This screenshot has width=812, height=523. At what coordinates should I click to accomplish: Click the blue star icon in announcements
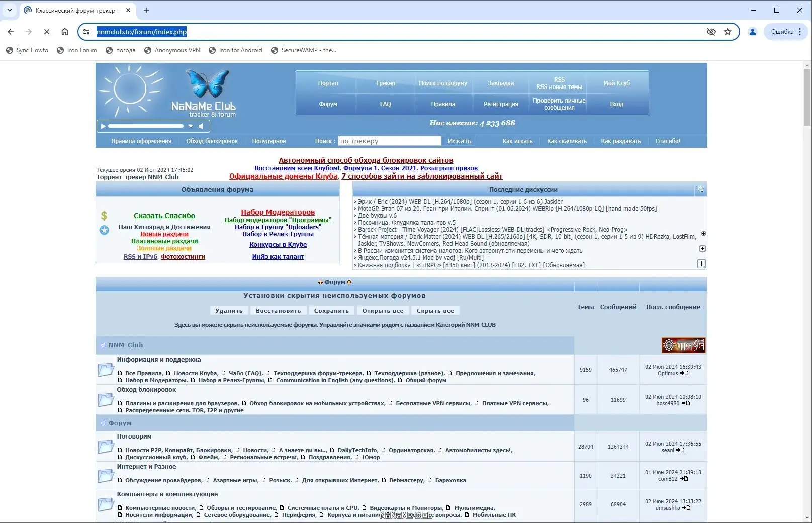(104, 230)
